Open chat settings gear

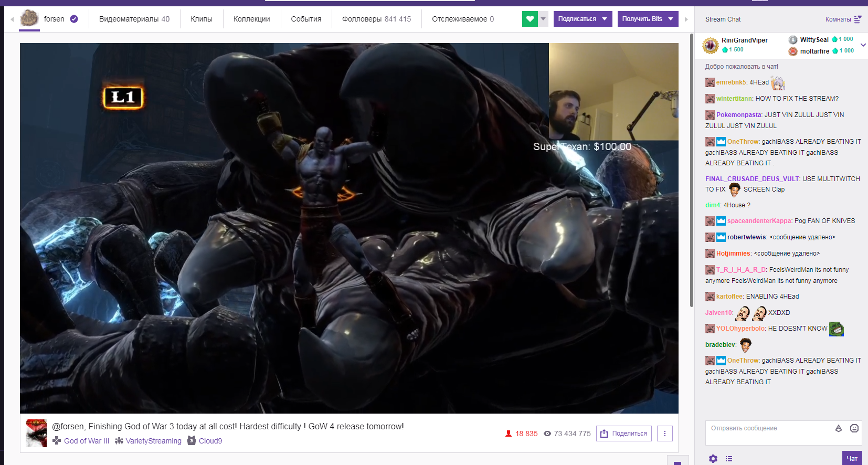[713, 459]
